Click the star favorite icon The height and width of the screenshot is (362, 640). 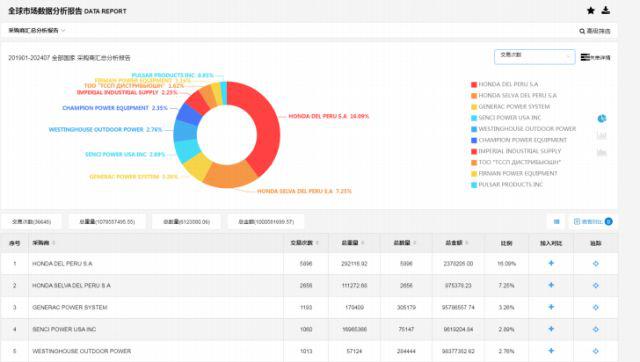tap(591, 11)
